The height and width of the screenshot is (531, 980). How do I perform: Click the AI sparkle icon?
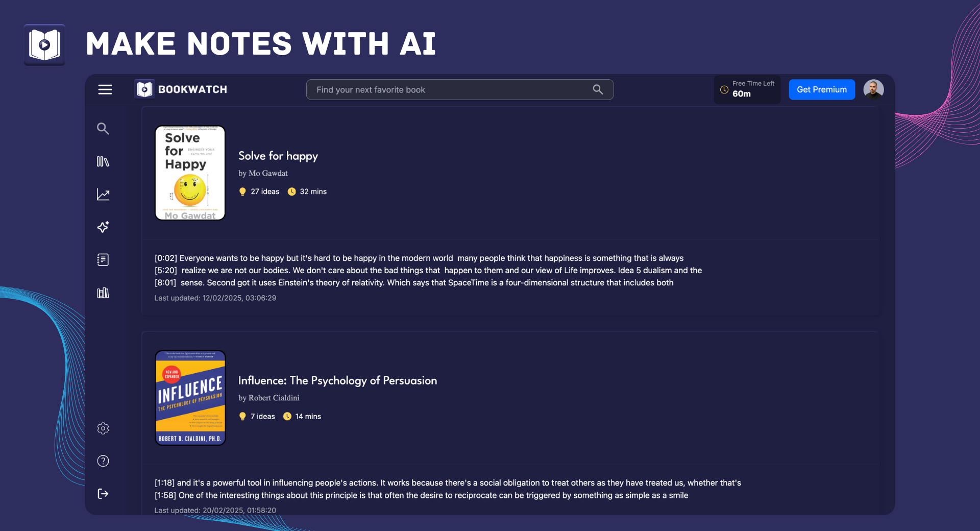coord(103,227)
